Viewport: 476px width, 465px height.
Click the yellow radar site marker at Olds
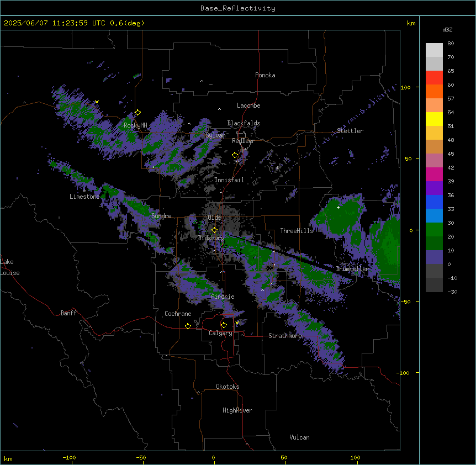[214, 230]
